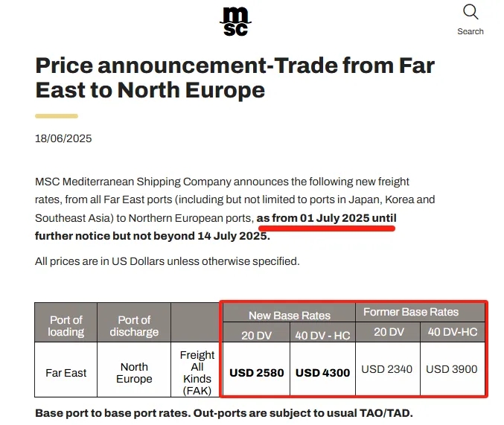The image size is (504, 425).
Task: Click the Freight All Kinds (FAK) cell
Action: [x=197, y=373]
